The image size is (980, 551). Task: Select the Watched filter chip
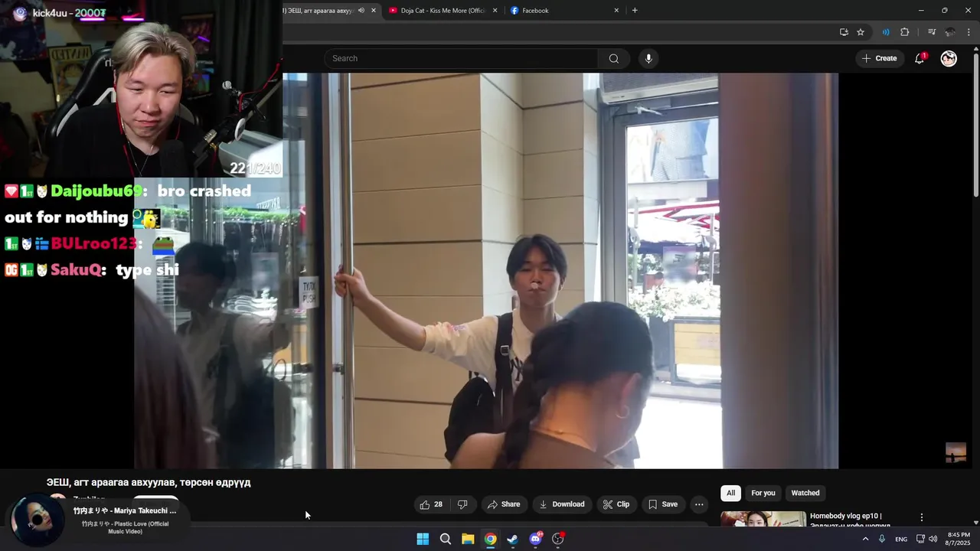pyautogui.click(x=805, y=493)
